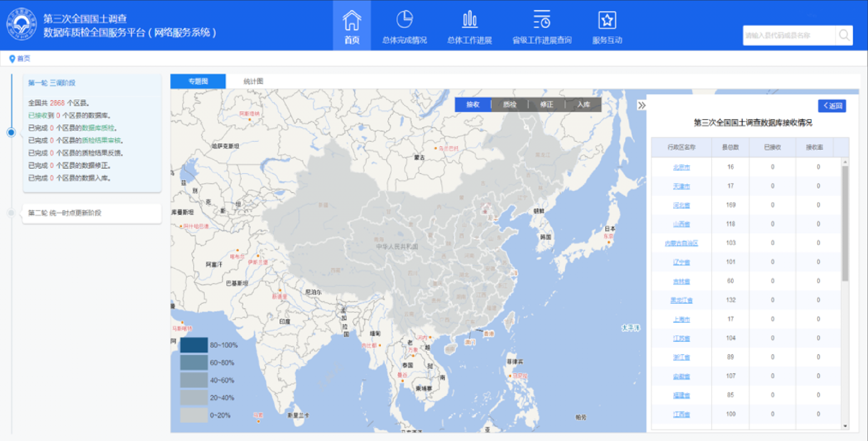Click county count 169 for 河北省
Image resolution: width=868 pixels, height=441 pixels.
point(730,205)
